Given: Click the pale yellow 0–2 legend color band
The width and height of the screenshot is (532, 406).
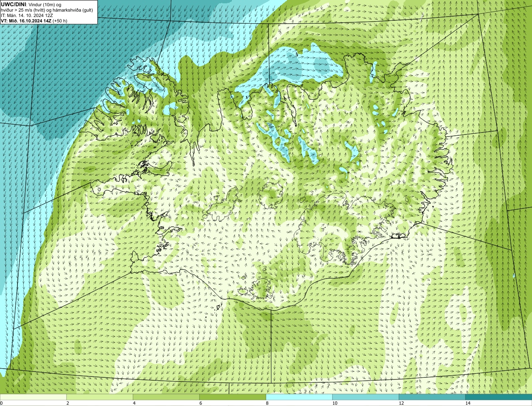Looking at the screenshot, I should pyautogui.click(x=33, y=397).
